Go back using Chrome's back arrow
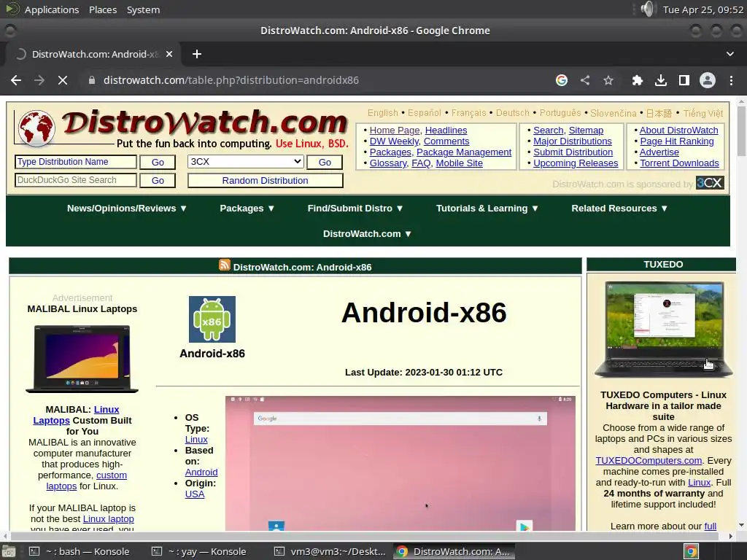This screenshot has width=747, height=560. [x=16, y=80]
